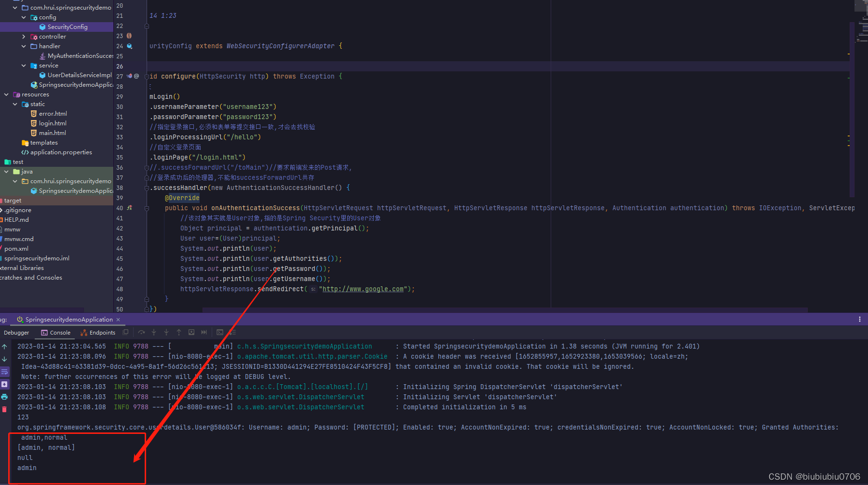Collapse the config folder in project tree
This screenshot has width=868, height=485.
coord(24,17)
